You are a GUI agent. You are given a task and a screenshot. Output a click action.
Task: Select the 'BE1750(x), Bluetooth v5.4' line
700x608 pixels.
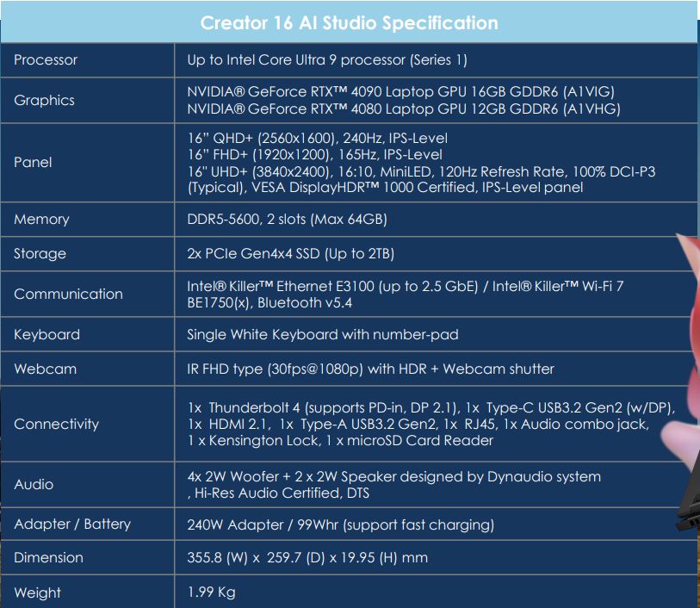(x=269, y=303)
